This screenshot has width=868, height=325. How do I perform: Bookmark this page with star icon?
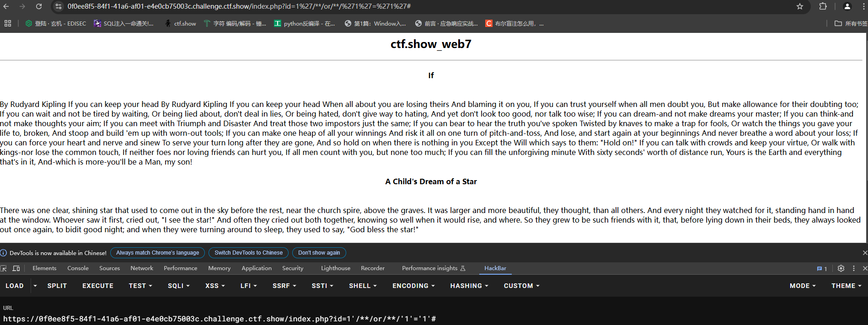(800, 6)
